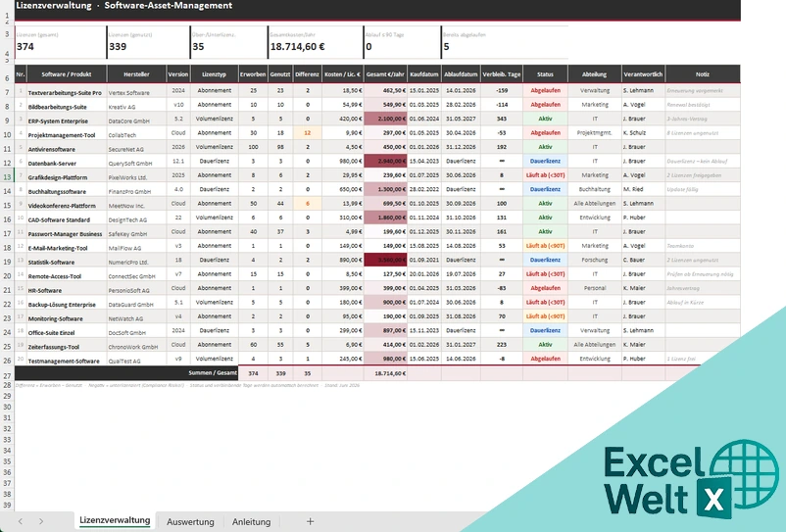The width and height of the screenshot is (786, 532).
Task: Select the Status column header cell
Action: pyautogui.click(x=545, y=74)
